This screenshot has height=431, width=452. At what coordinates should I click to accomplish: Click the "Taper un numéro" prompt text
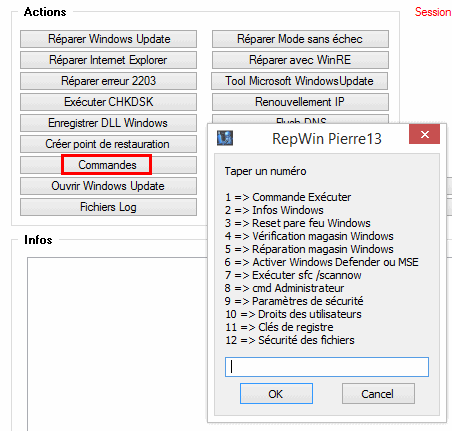[265, 171]
